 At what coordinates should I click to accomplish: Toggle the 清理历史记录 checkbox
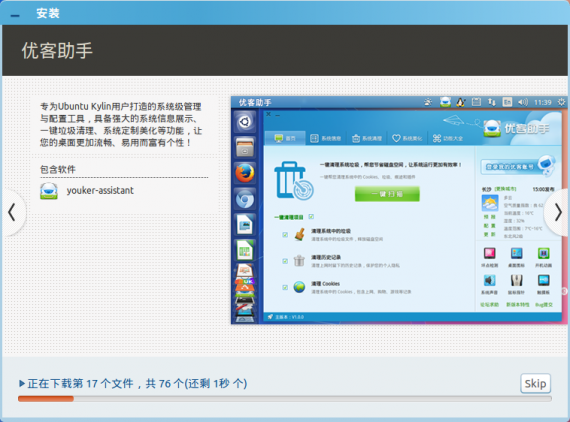point(285,261)
